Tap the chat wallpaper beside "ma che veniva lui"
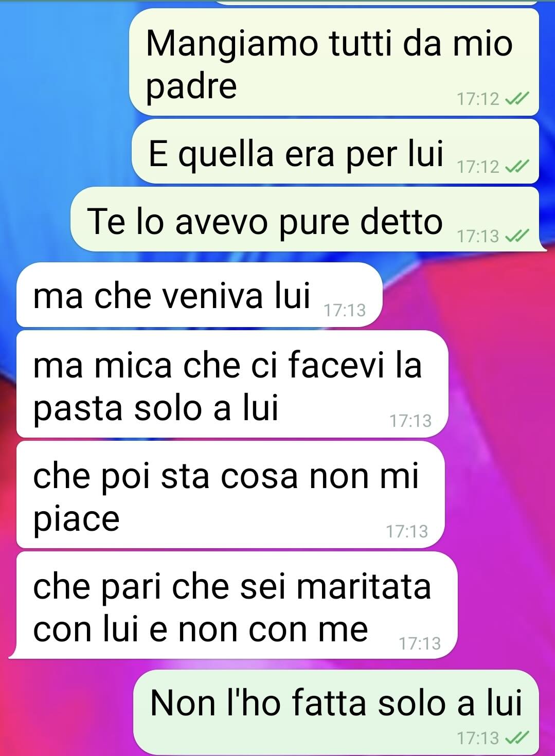555x756 pixels. pos(468,295)
